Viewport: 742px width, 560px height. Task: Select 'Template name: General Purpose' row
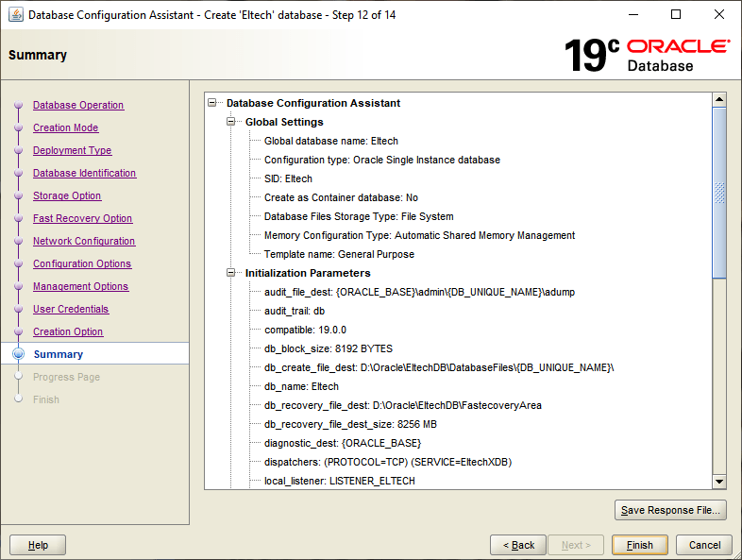point(339,254)
